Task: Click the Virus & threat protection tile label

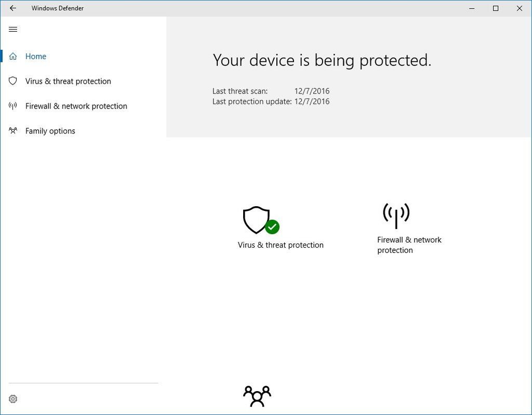Action: click(x=281, y=245)
